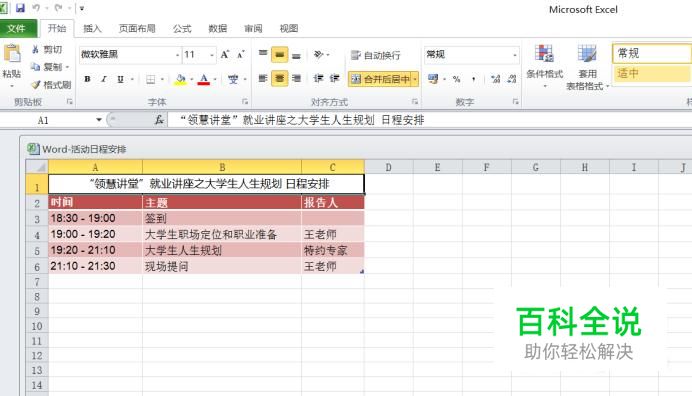The image size is (692, 396).
Task: Open the Merge and Center dropdown arrow
Action: point(415,79)
